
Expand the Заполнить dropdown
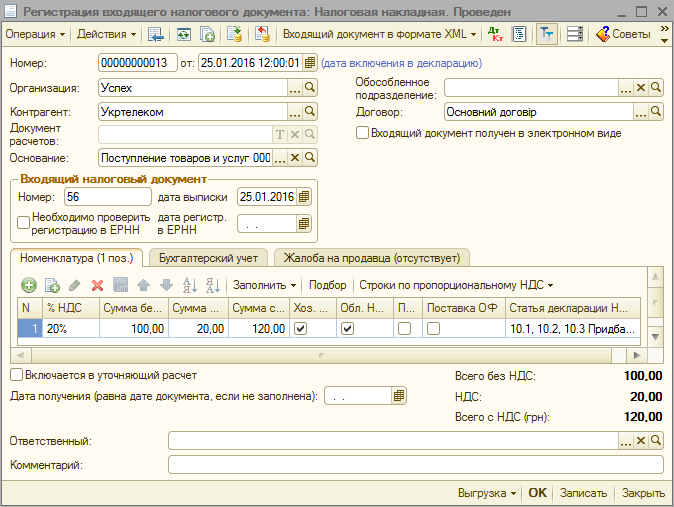pos(264,285)
